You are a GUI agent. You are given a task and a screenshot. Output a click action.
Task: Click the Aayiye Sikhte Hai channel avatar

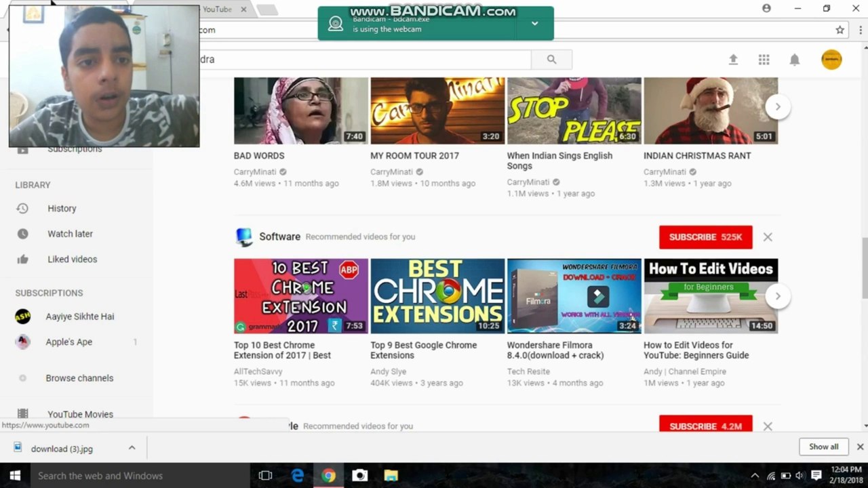23,317
